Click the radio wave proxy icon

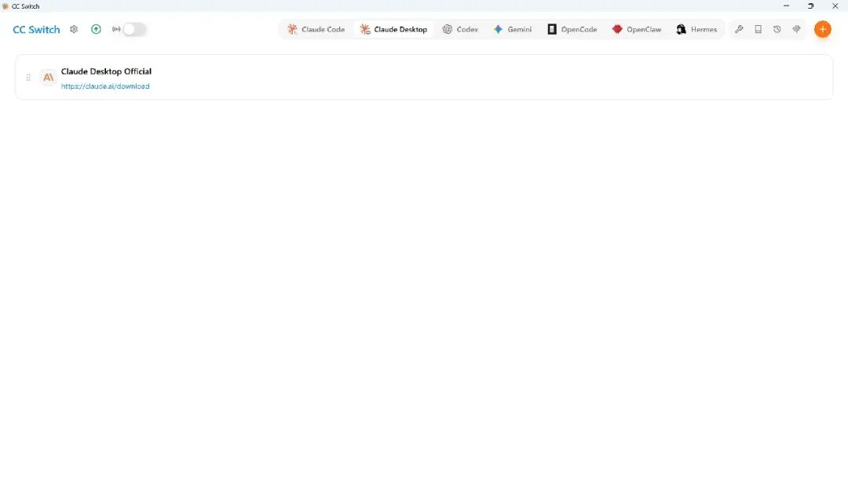pyautogui.click(x=116, y=29)
